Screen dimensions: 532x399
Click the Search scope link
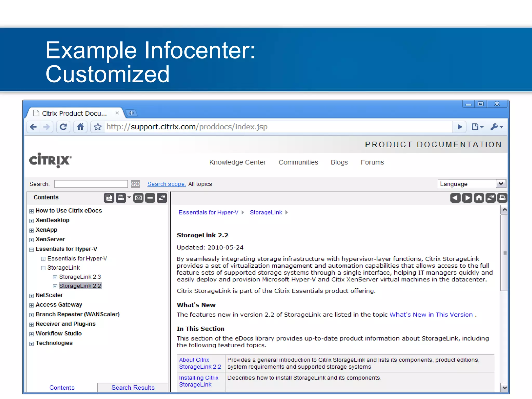pyautogui.click(x=167, y=184)
